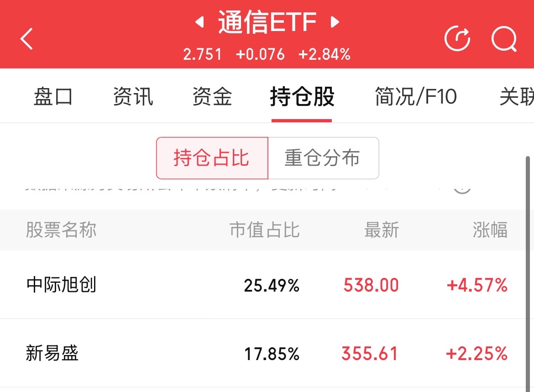The height and width of the screenshot is (392, 534).
Task: Open the 资讯 tab
Action: 133,97
